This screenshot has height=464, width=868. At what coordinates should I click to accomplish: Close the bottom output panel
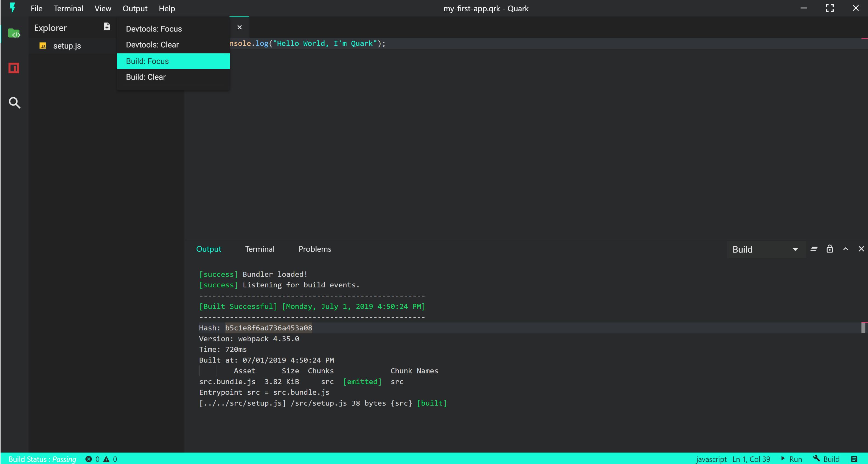(x=861, y=249)
